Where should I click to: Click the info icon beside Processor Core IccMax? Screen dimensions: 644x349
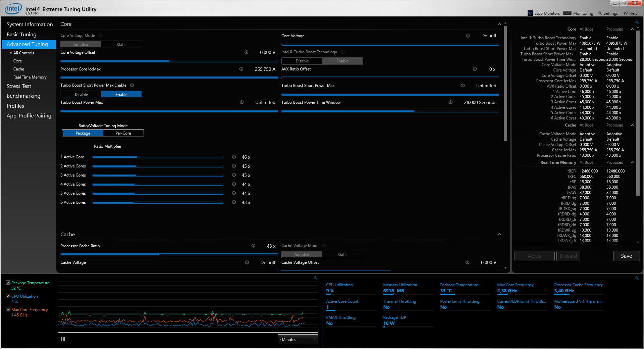pyautogui.click(x=241, y=69)
